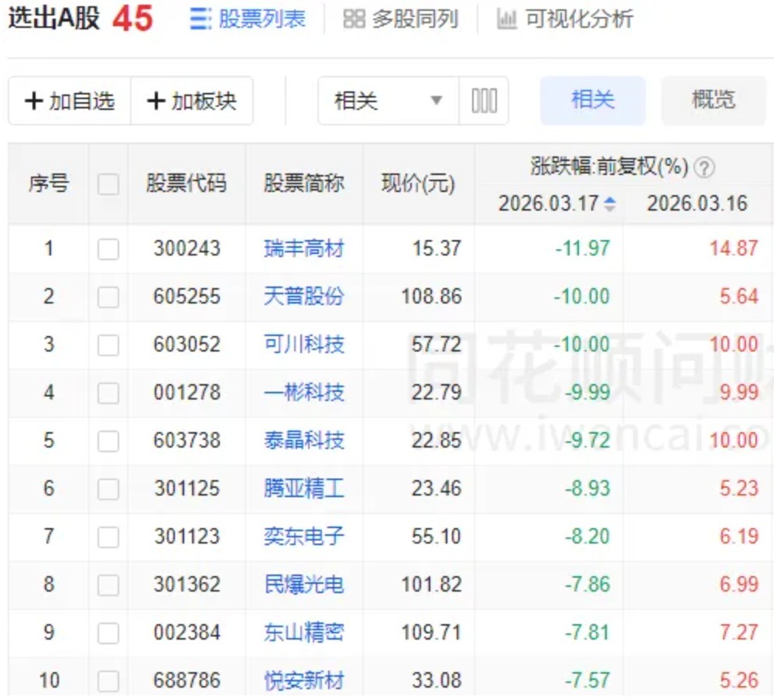Expand the 相关 dropdown selector
Image resolution: width=774 pixels, height=700 pixels.
389,101
